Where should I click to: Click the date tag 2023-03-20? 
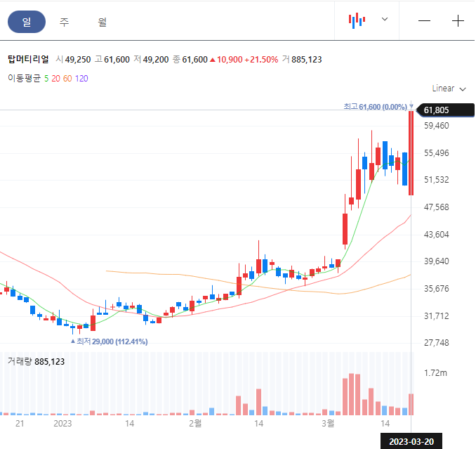[411, 441]
